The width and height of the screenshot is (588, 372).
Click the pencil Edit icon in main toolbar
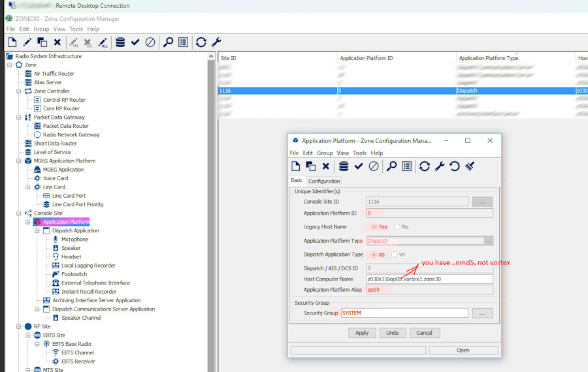pos(27,42)
